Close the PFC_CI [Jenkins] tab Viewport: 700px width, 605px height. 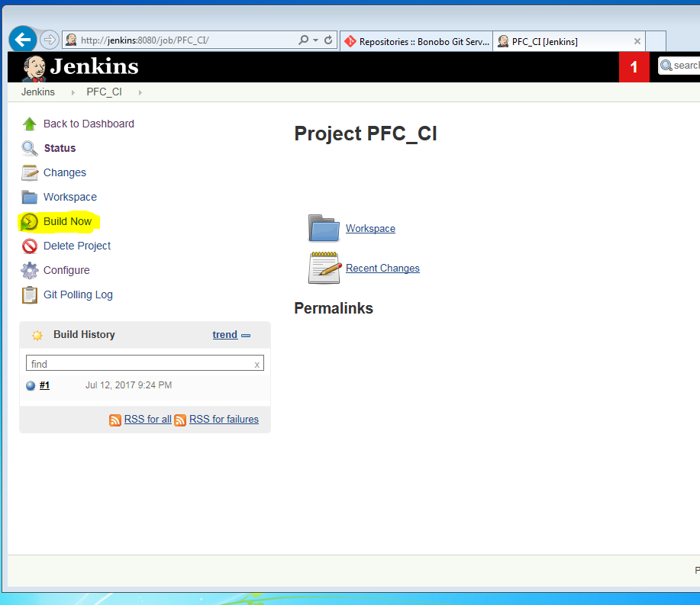point(637,41)
